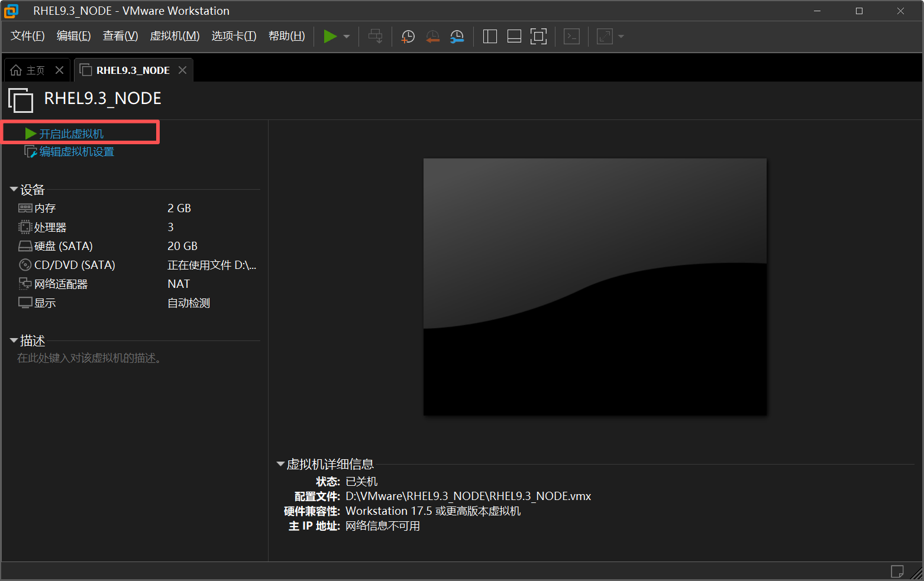Take a snapshot with the clock-plus icon
Image resolution: width=924 pixels, height=581 pixels.
408,37
